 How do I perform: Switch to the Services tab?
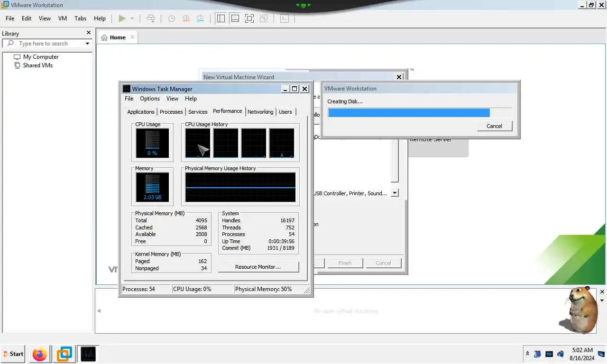click(x=198, y=112)
